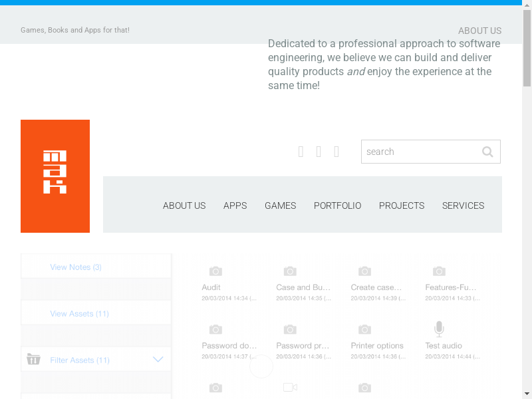Click the Filter Assets basket icon

point(34,360)
